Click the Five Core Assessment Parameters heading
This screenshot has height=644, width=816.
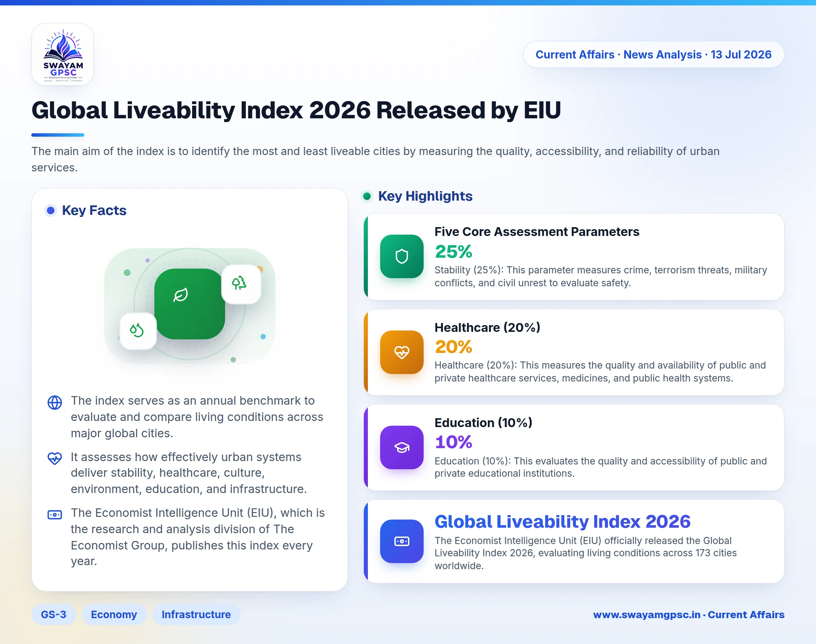point(537,232)
